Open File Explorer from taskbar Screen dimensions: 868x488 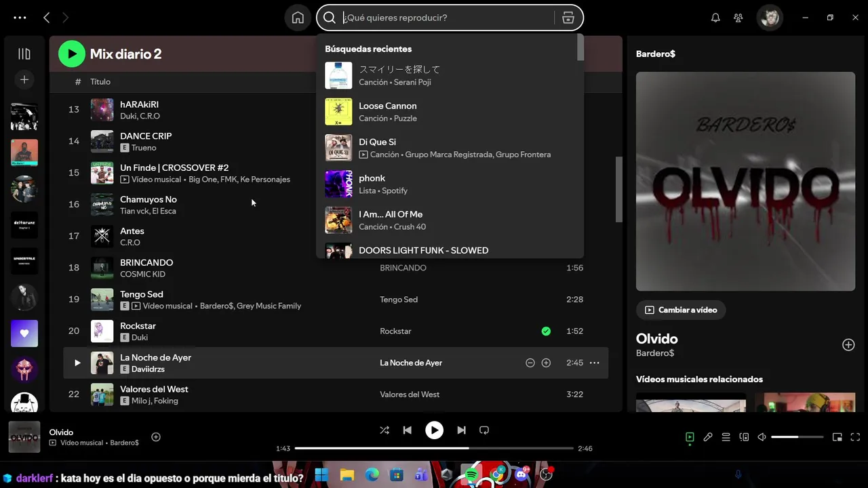347,475
